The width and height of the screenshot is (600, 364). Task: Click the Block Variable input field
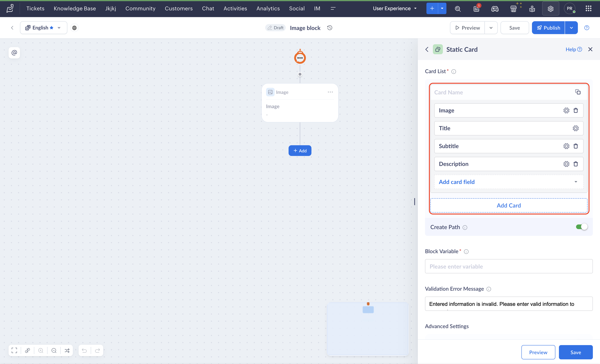click(x=508, y=266)
